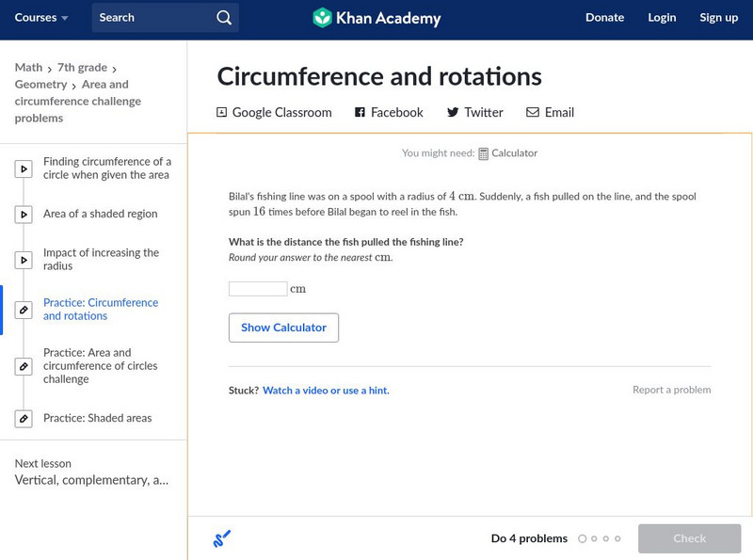The width and height of the screenshot is (753, 560).
Task: Click the Google Classroom share icon
Action: click(x=222, y=113)
